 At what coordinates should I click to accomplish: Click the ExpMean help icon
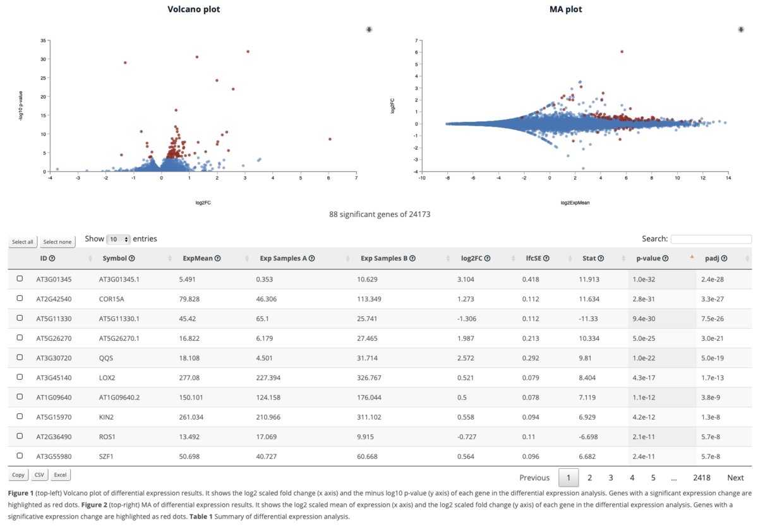[x=217, y=259]
